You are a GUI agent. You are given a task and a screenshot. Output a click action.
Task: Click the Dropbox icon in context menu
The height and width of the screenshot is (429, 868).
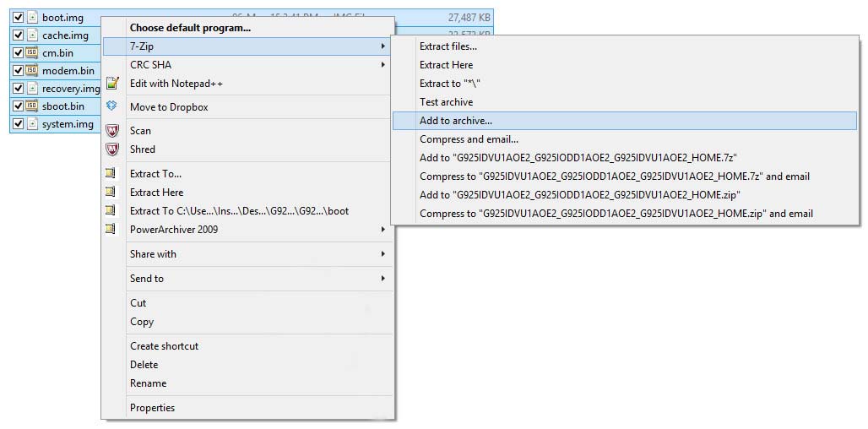click(112, 106)
